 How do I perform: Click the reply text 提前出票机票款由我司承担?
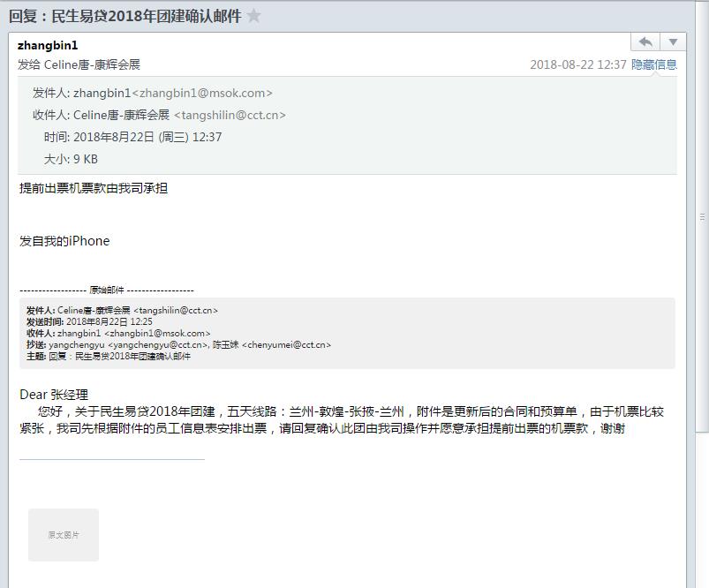[94, 188]
